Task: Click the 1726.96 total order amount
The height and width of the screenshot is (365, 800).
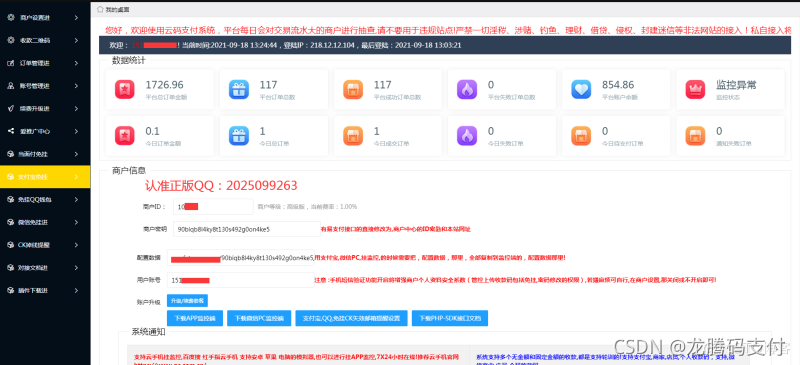Action: pyautogui.click(x=164, y=85)
